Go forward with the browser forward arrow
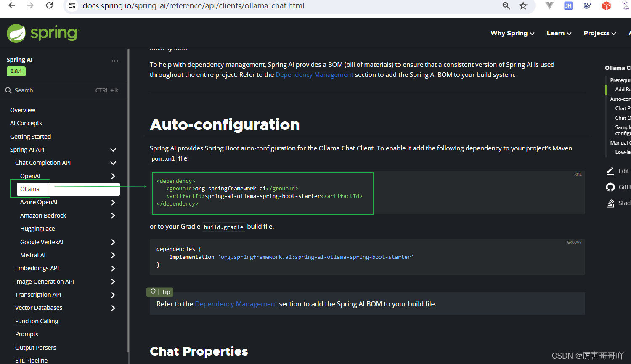The width and height of the screenshot is (631, 364). coord(30,5)
